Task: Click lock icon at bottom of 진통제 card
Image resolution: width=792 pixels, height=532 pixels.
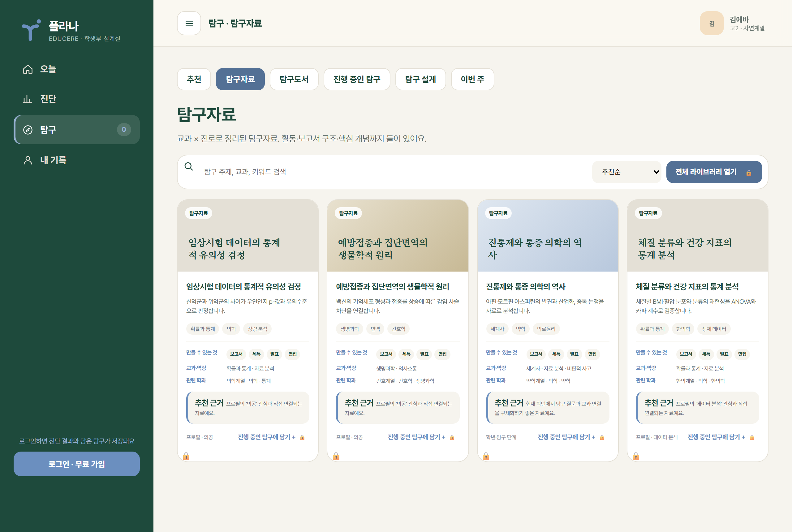Action: (x=486, y=456)
